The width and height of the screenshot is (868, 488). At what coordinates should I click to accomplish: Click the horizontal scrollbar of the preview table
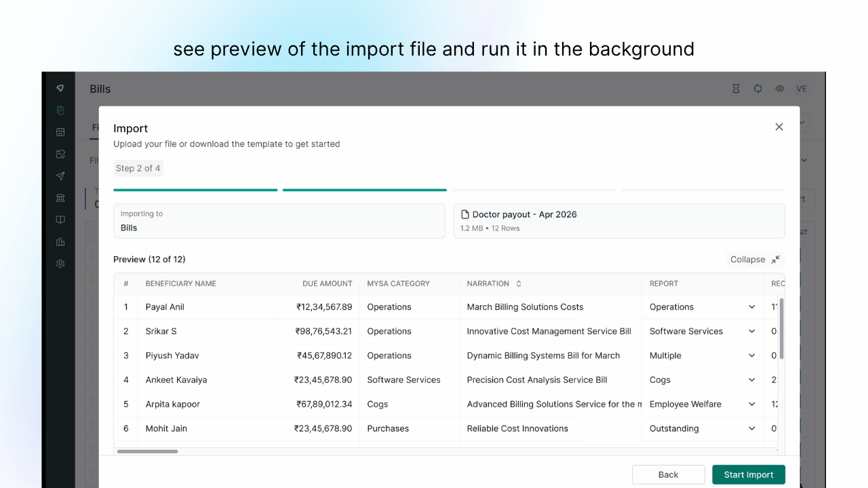click(x=147, y=451)
